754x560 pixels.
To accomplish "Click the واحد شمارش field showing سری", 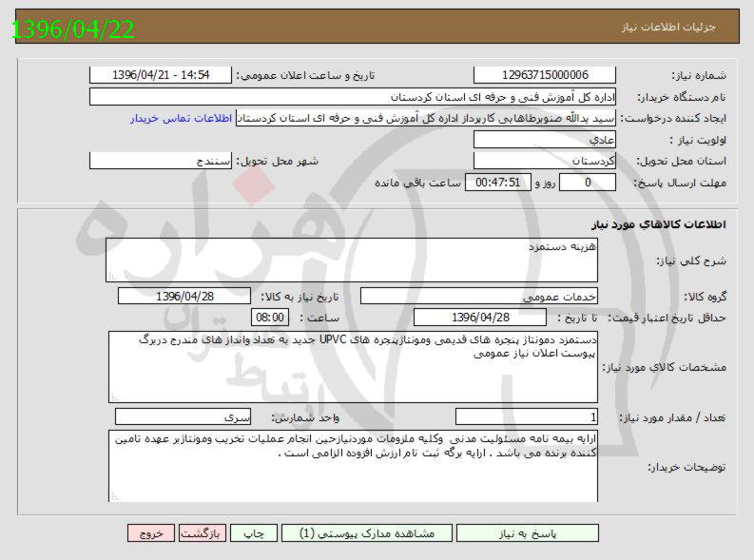I will click(x=183, y=416).
